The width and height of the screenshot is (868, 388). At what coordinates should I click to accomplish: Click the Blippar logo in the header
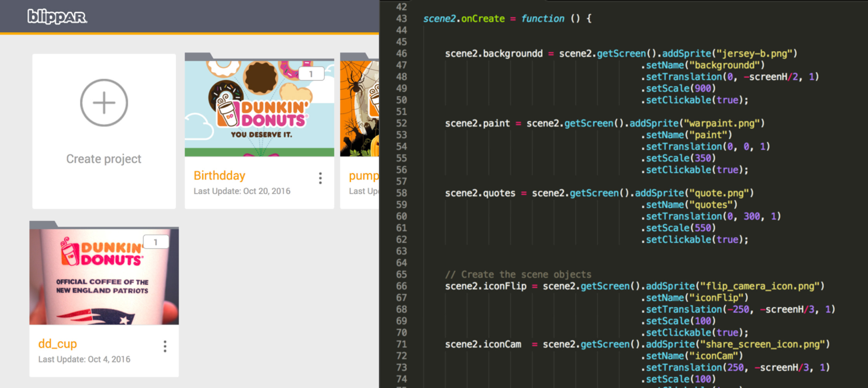coord(57,17)
